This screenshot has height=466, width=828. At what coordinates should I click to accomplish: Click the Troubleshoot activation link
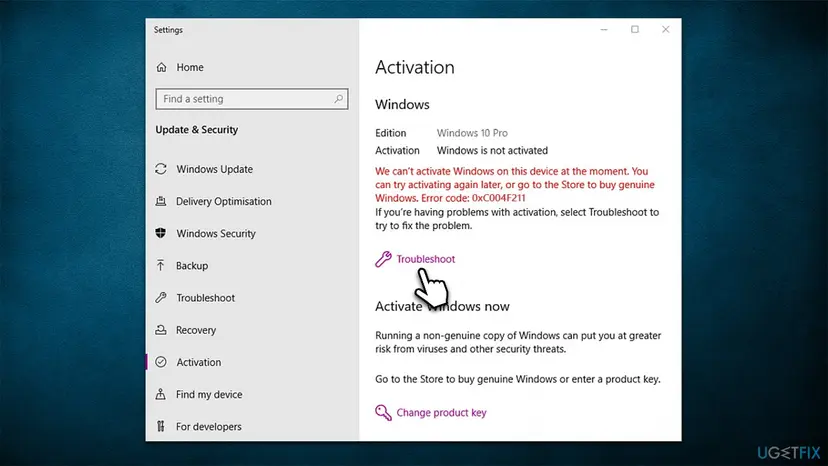426,259
